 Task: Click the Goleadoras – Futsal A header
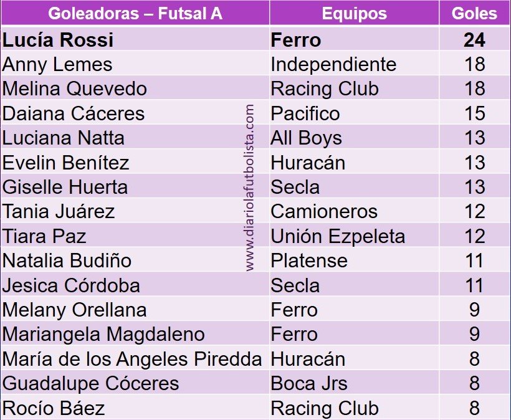[x=135, y=13]
